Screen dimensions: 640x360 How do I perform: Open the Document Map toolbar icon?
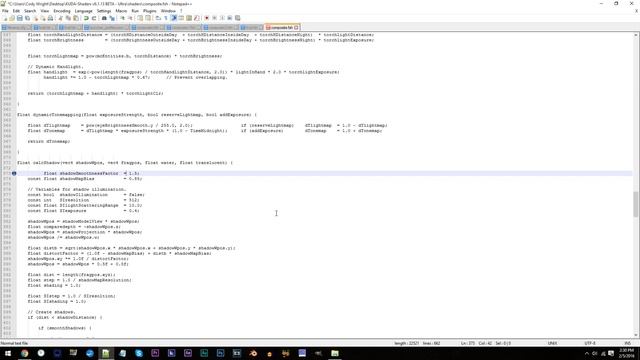pyautogui.click(x=189, y=18)
